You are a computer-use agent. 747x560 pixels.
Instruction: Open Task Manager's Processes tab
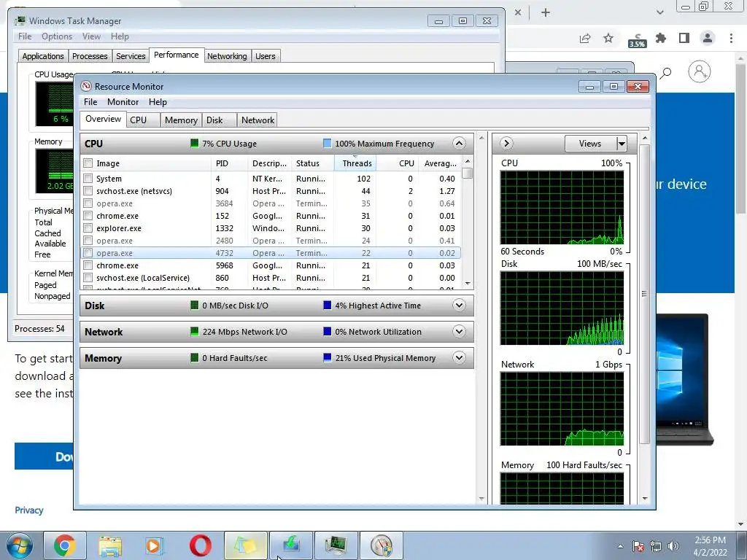[90, 56]
